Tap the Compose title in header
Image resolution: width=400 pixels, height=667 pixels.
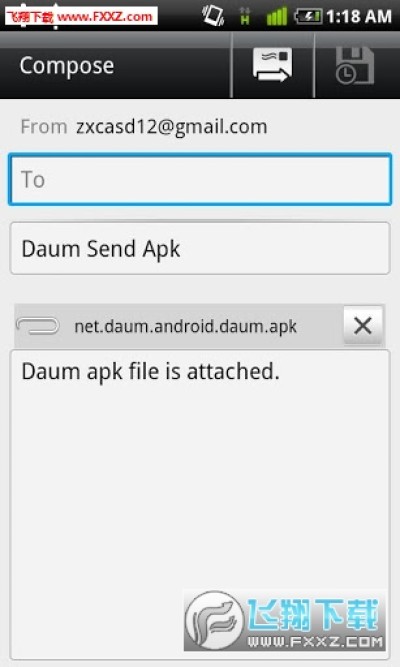pyautogui.click(x=67, y=66)
